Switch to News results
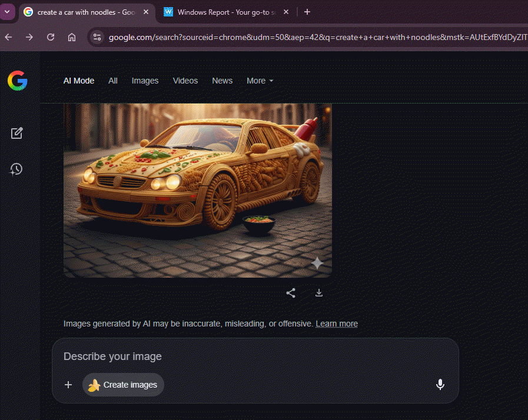Screen dimensions: 528x420 point(223,81)
